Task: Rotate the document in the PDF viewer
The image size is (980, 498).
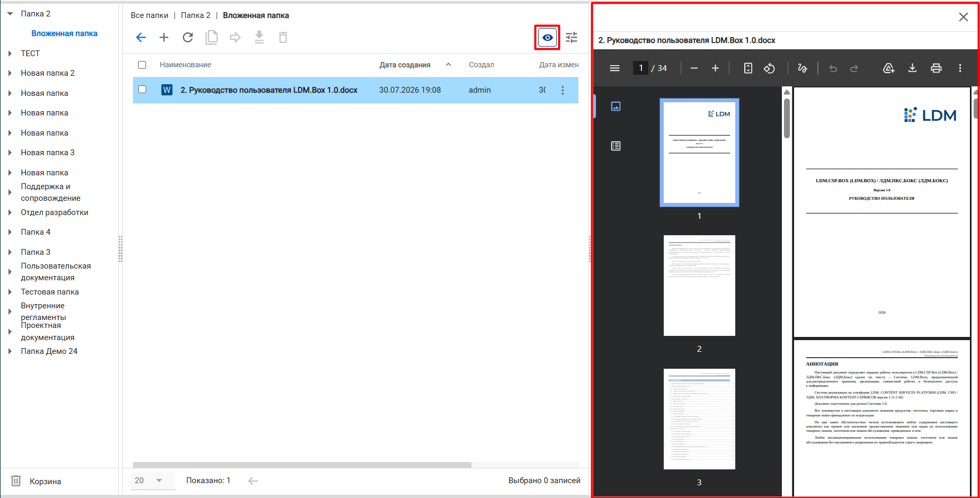Action: point(769,68)
